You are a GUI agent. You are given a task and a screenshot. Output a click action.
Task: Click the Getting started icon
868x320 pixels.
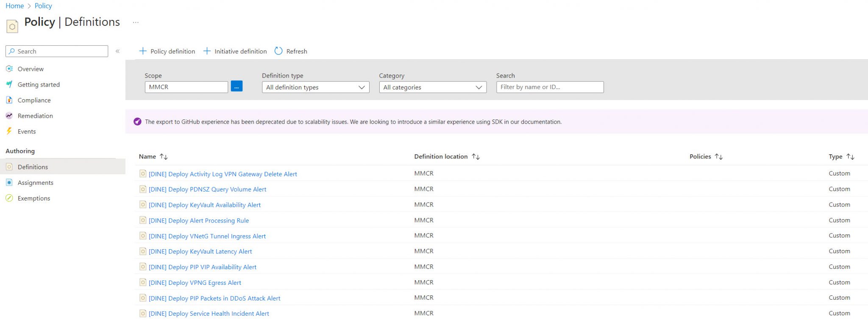(9, 84)
